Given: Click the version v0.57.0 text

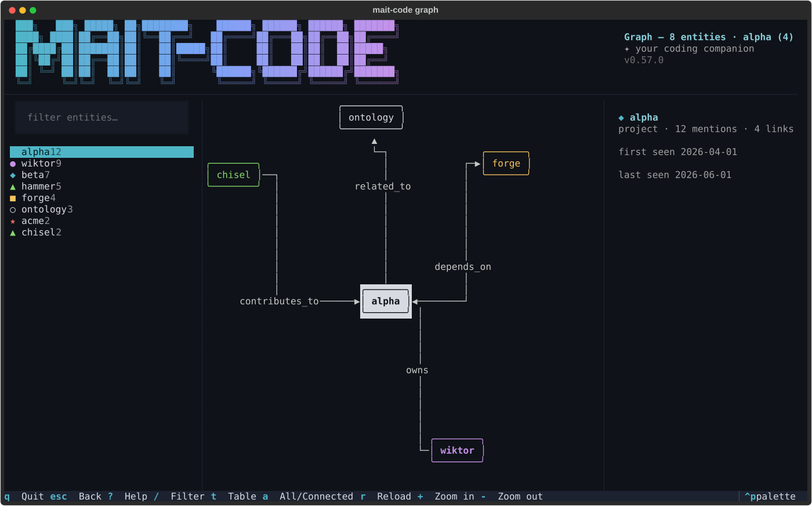Looking at the screenshot, I should tap(644, 60).
